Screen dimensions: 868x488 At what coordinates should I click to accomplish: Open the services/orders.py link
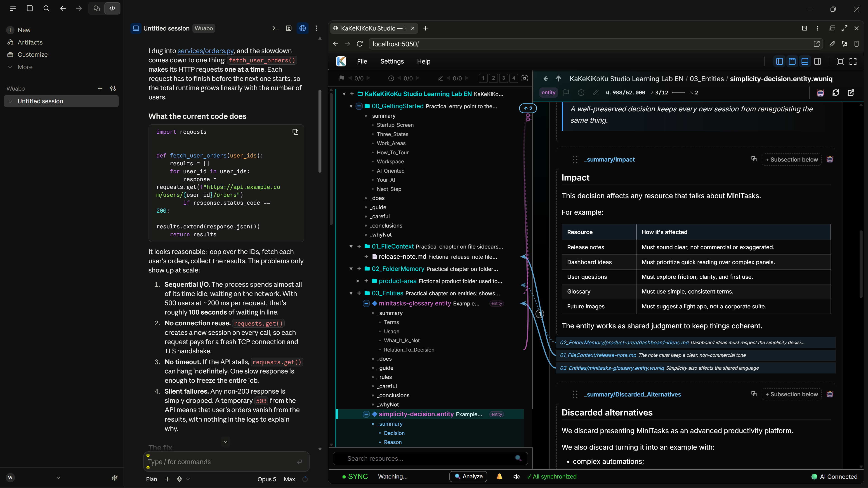click(205, 51)
